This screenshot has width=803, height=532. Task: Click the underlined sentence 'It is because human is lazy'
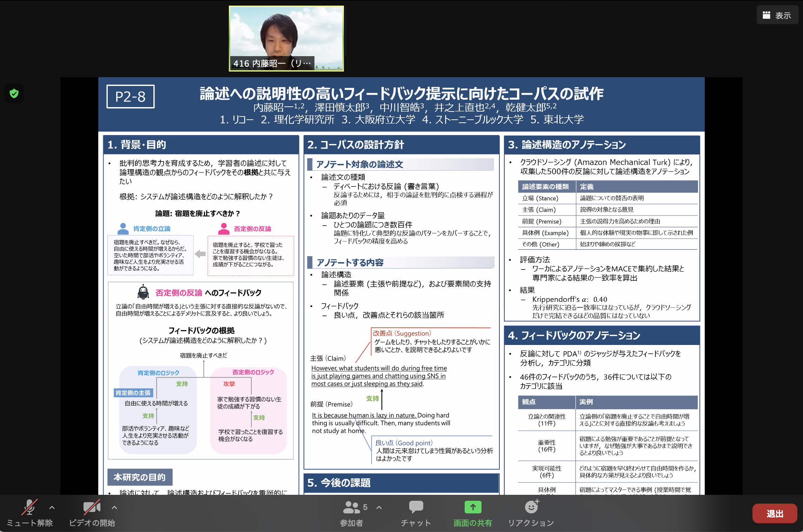click(x=364, y=415)
